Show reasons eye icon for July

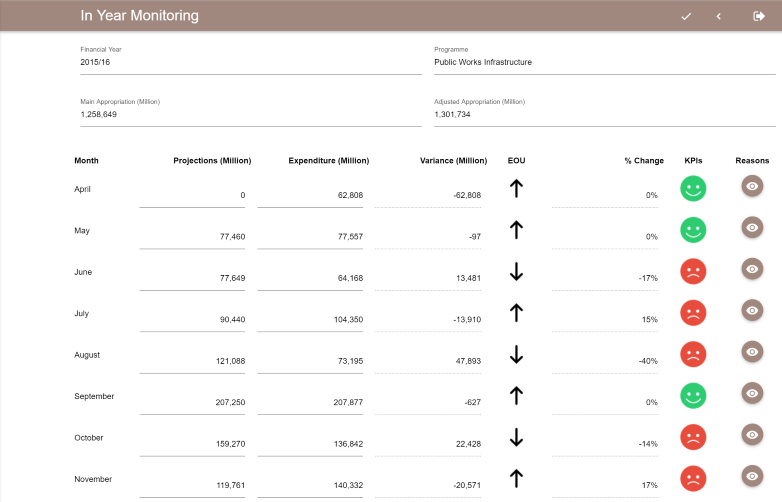coord(752,310)
